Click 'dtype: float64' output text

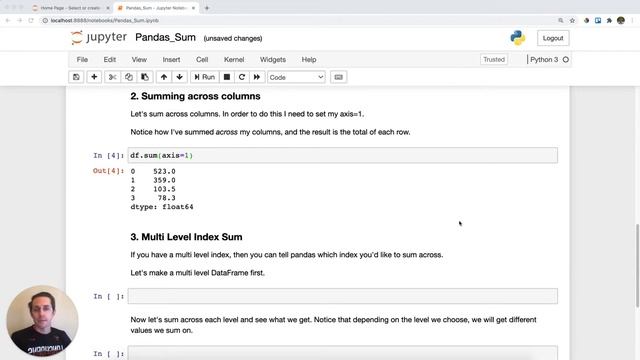tap(162, 207)
